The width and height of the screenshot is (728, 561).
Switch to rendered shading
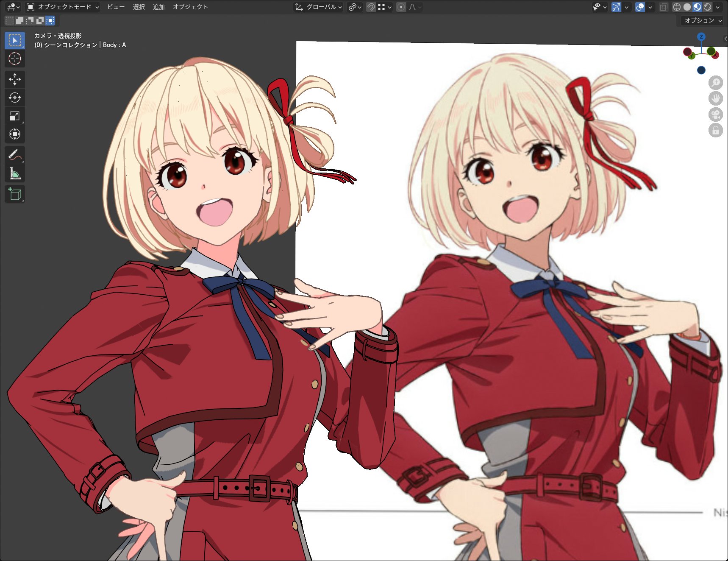point(707,7)
